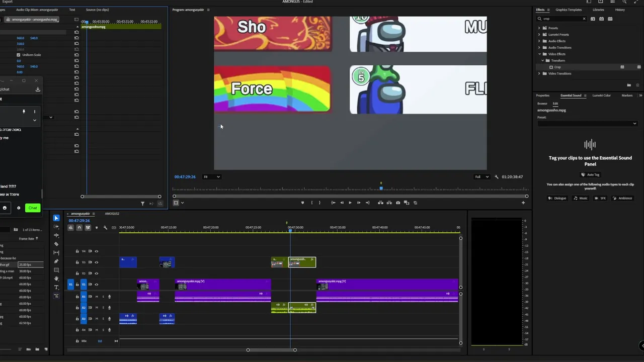The width and height of the screenshot is (644, 362).
Task: Switch to the AMOGUS2 sequence tab
Action: click(112, 214)
